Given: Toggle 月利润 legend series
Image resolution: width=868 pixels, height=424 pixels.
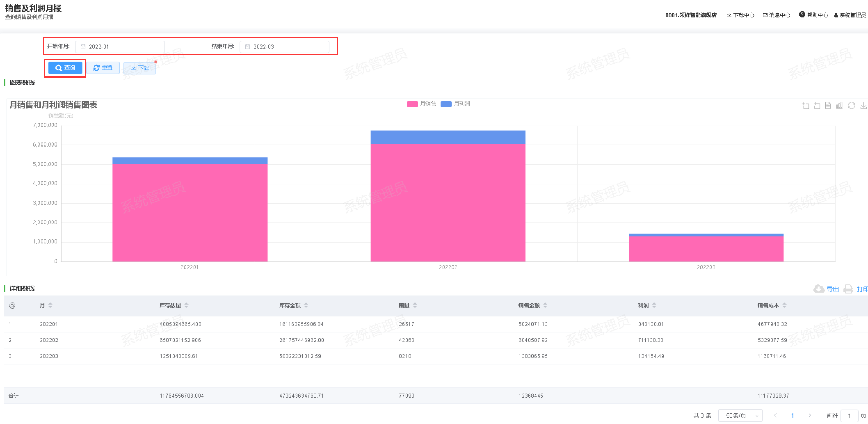Looking at the screenshot, I should (455, 104).
